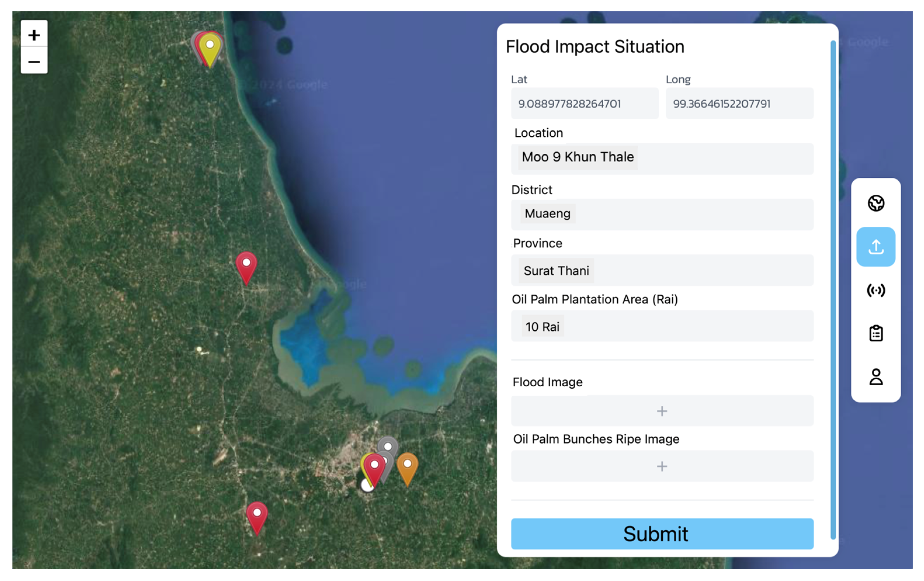The width and height of the screenshot is (924, 581).
Task: Edit the Location field Moo 9 Khun Thale
Action: [661, 158]
